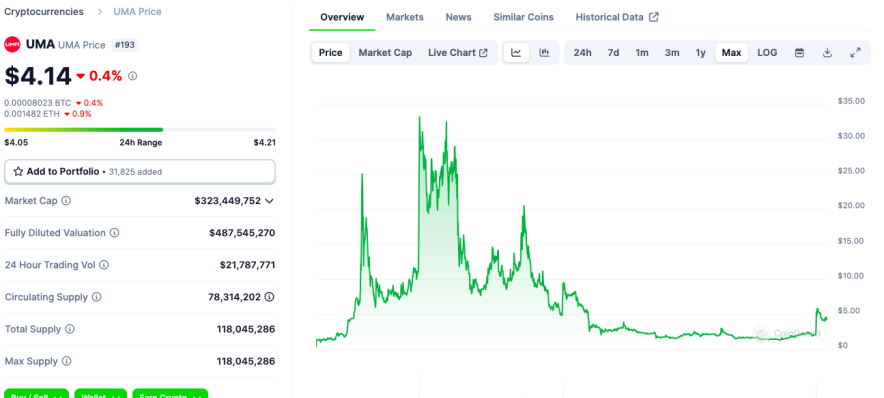Show 24 Hour Trading Vol info icon
The height and width of the screenshot is (398, 884).
(104, 265)
